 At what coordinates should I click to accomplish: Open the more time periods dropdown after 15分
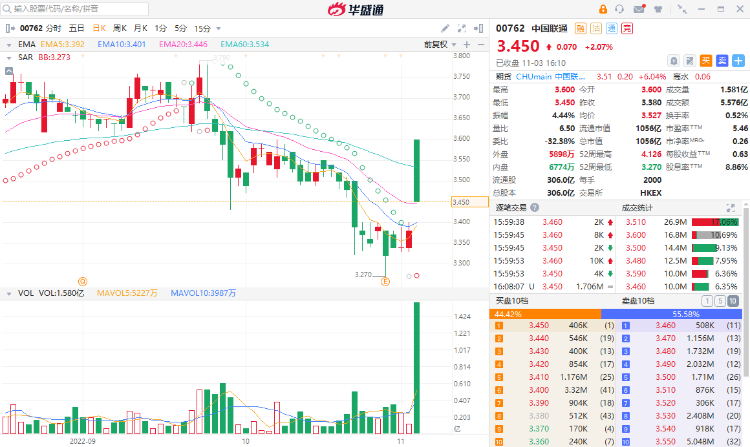(x=219, y=29)
